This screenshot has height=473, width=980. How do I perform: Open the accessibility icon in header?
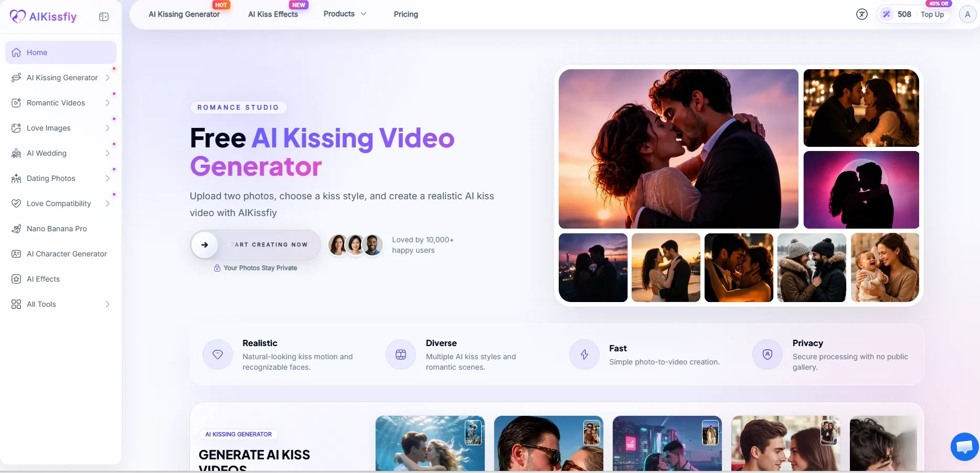(x=862, y=14)
